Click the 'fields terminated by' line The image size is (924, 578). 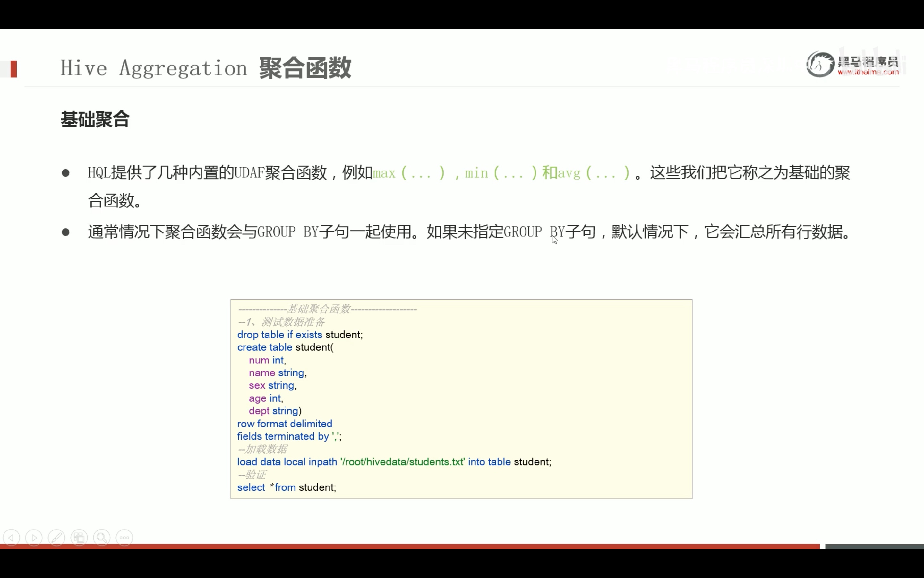click(x=289, y=436)
